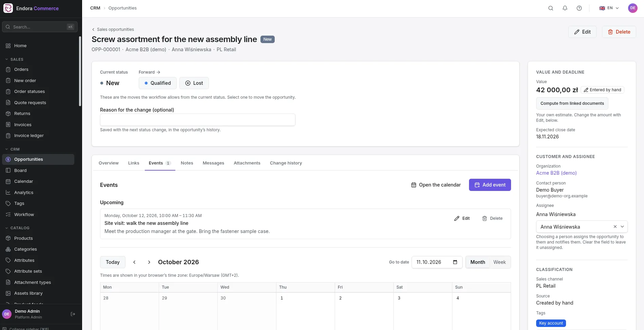Open the search icon in top bar
Image resolution: width=644 pixels, height=330 pixels.
(x=551, y=8)
